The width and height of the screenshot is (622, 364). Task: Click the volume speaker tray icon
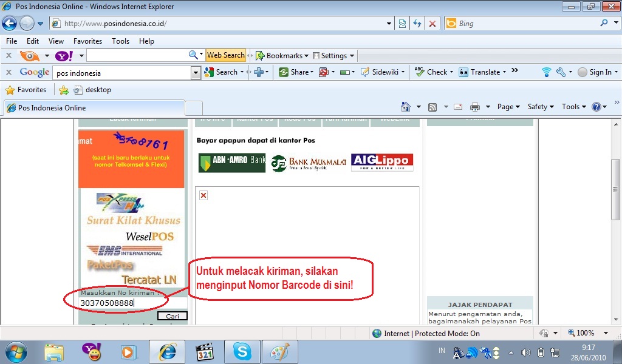(525, 352)
